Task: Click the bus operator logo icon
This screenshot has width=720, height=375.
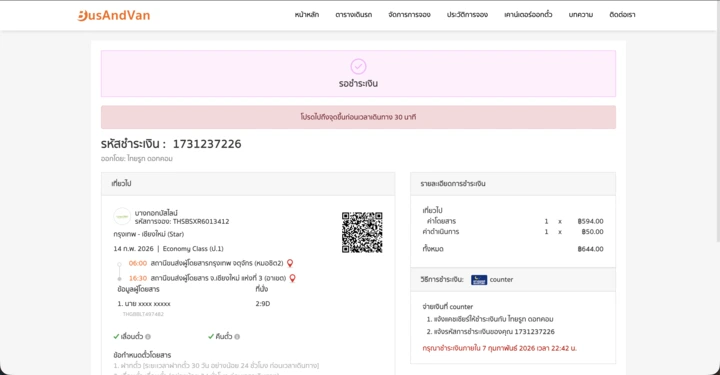Action: 122,217
